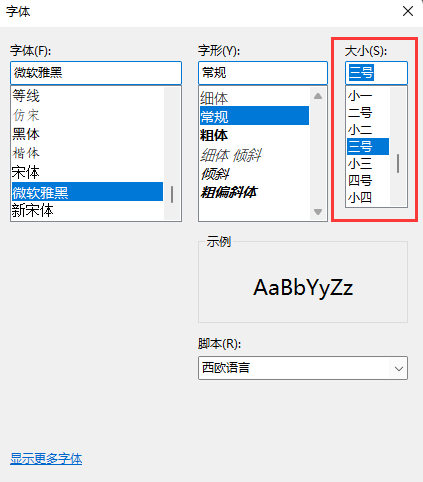This screenshot has width=423, height=482.
Task: Click the 字形(Y) style input field
Action: point(263,73)
